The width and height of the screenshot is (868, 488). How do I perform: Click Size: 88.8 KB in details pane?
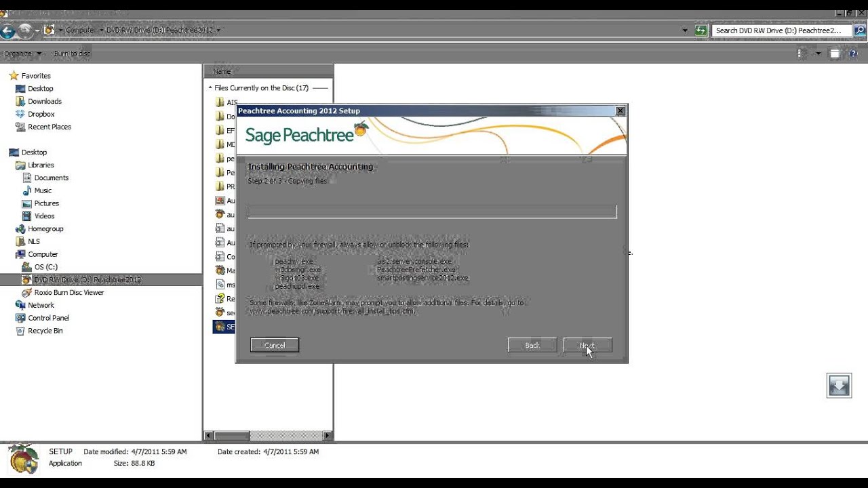pyautogui.click(x=134, y=464)
